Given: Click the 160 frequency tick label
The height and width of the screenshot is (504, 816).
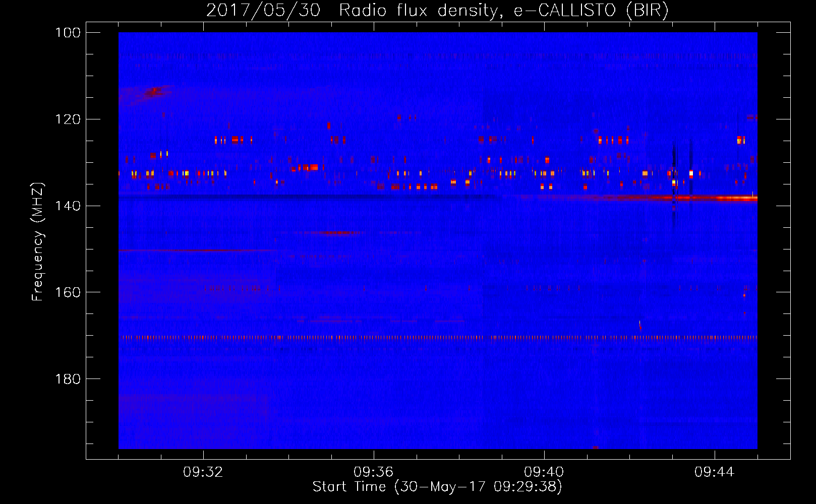Looking at the screenshot, I should 68,292.
